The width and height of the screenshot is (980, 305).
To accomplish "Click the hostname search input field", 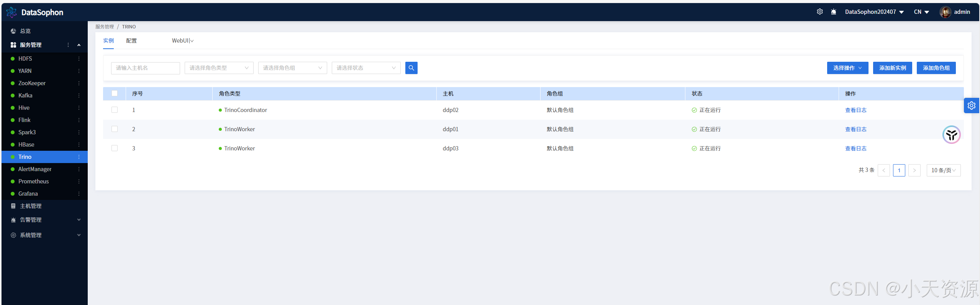I will point(145,68).
